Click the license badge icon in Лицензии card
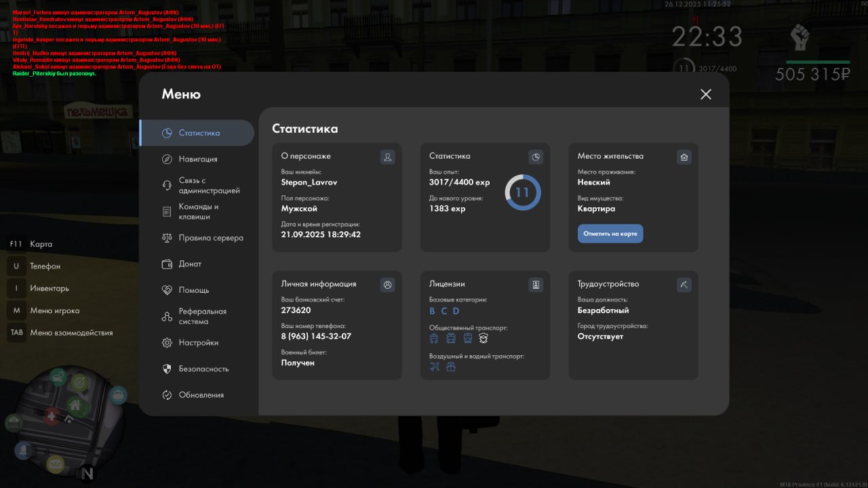868x488 pixels. (536, 285)
